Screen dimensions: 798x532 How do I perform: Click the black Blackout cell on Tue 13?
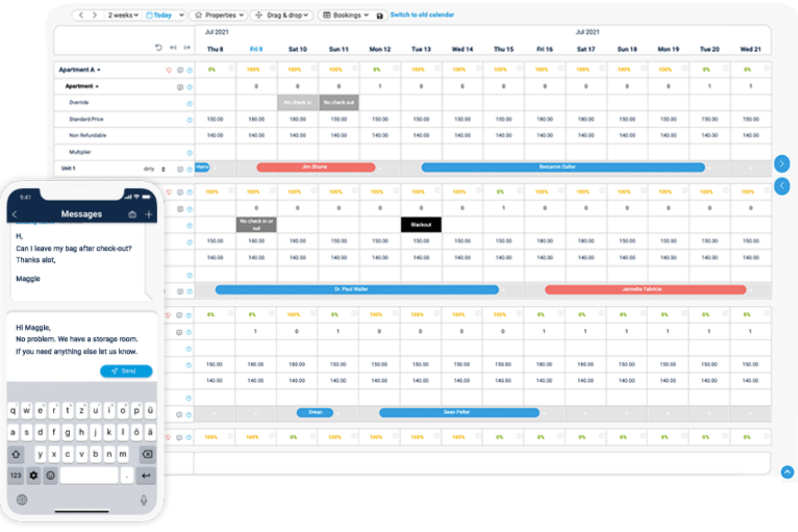[x=421, y=225]
